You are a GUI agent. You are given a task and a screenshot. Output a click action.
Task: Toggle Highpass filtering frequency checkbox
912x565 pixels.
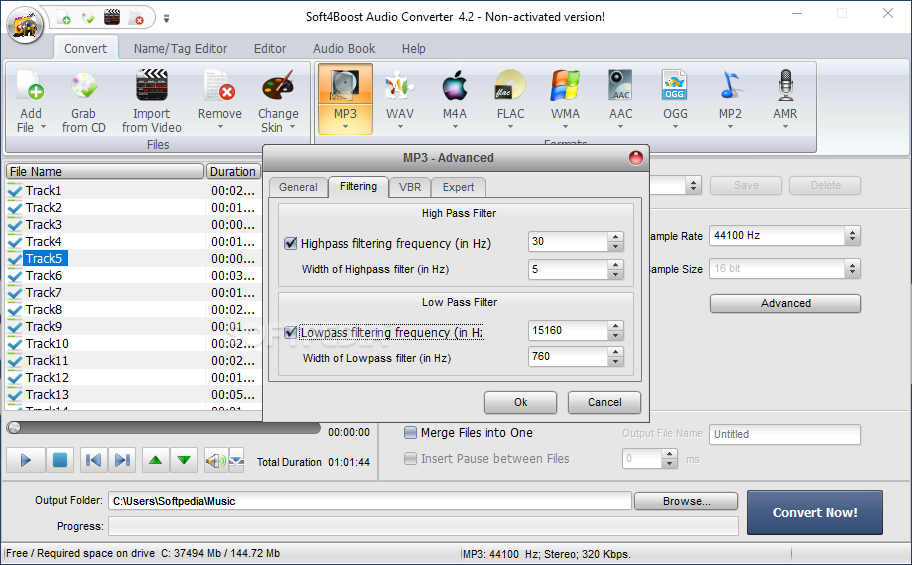290,243
